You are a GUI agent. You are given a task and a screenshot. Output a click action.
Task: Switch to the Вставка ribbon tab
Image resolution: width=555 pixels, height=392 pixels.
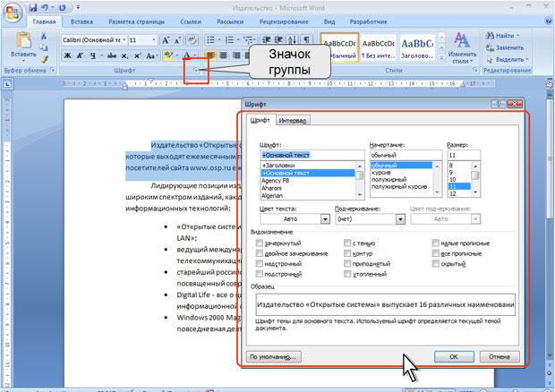(81, 21)
